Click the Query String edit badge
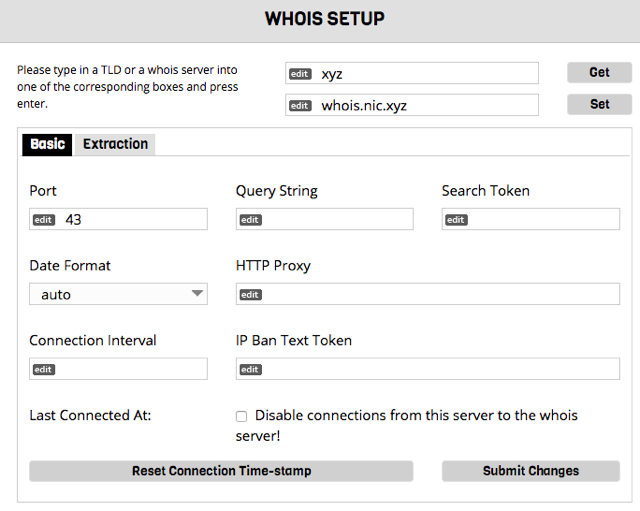This screenshot has height=511, width=640. coord(250,220)
